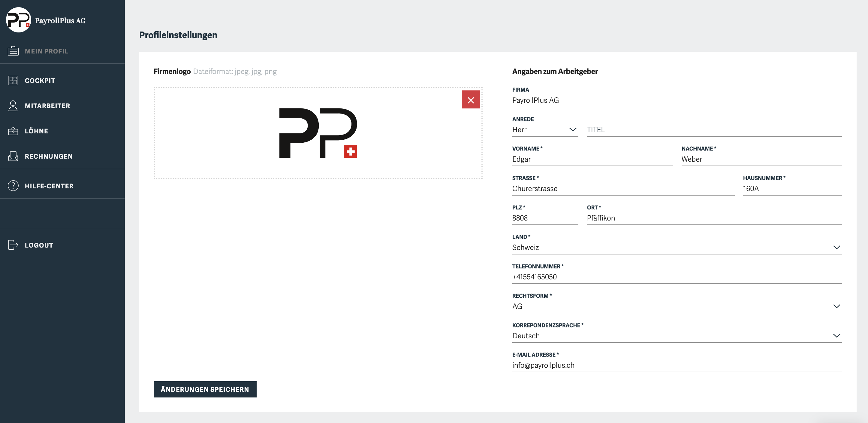868x423 pixels.
Task: Click the uploaded company logo image
Action: 318,133
